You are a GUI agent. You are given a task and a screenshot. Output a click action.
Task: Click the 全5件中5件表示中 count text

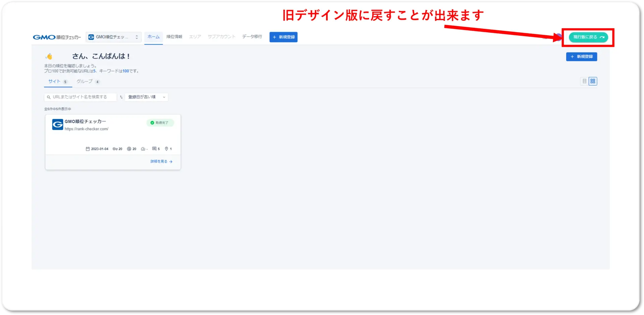coord(58,109)
